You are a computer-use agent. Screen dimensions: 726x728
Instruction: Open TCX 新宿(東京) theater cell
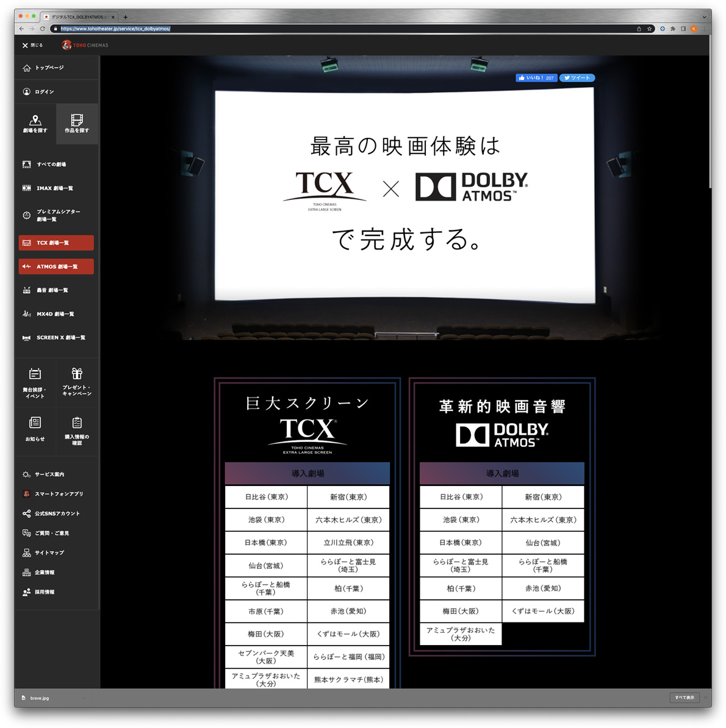[x=348, y=497]
